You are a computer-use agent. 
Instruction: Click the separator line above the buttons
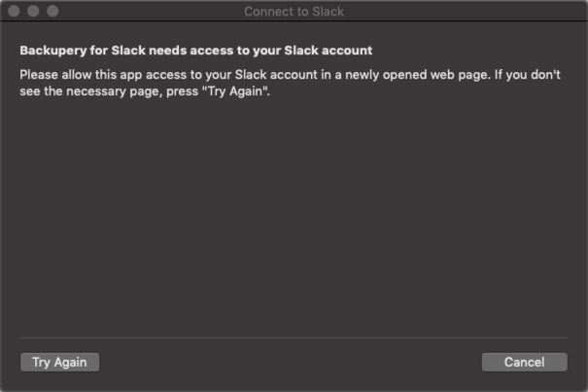(x=294, y=338)
